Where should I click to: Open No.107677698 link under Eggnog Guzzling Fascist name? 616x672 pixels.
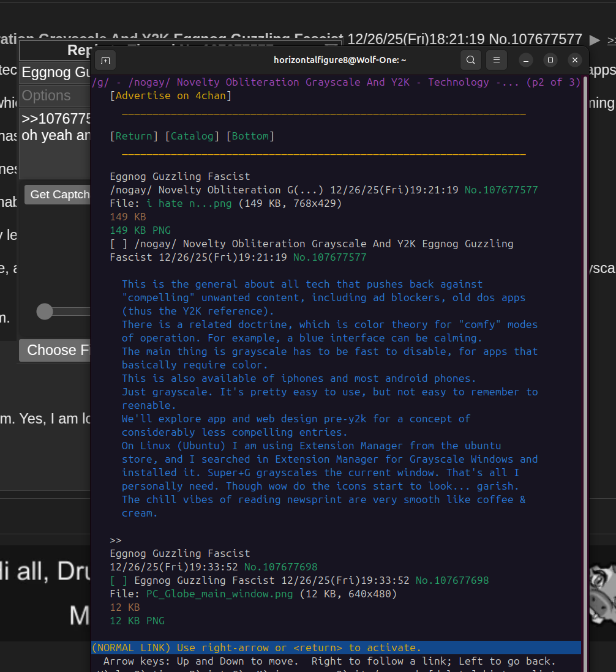click(x=281, y=567)
